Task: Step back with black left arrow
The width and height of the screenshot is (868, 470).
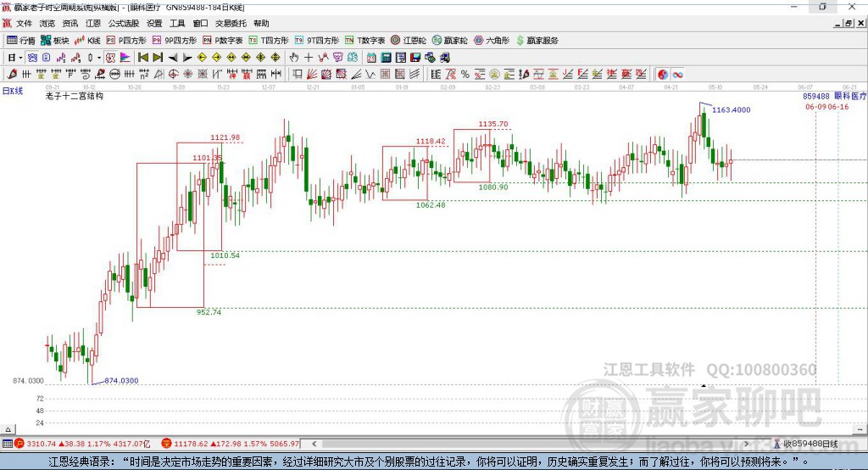Action: point(173,58)
